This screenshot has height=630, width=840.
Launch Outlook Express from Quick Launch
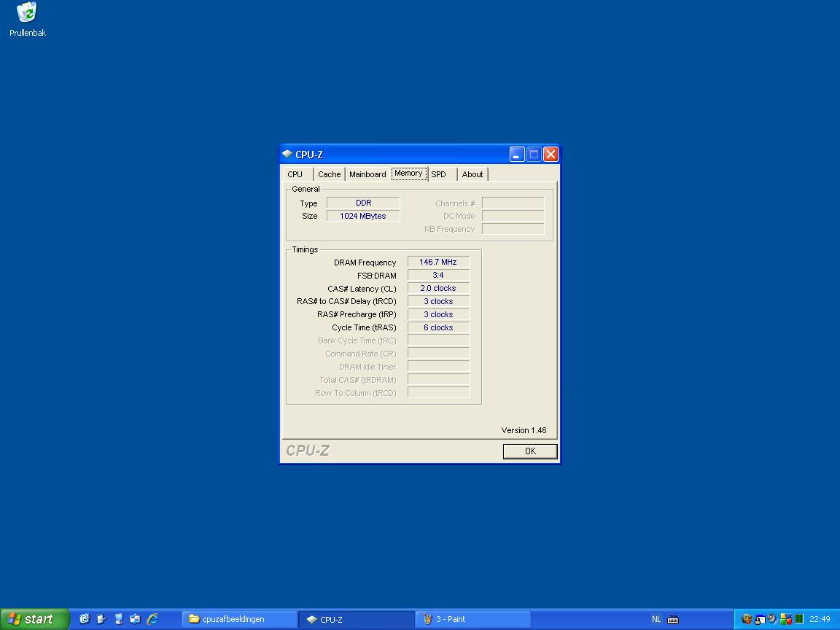click(136, 619)
